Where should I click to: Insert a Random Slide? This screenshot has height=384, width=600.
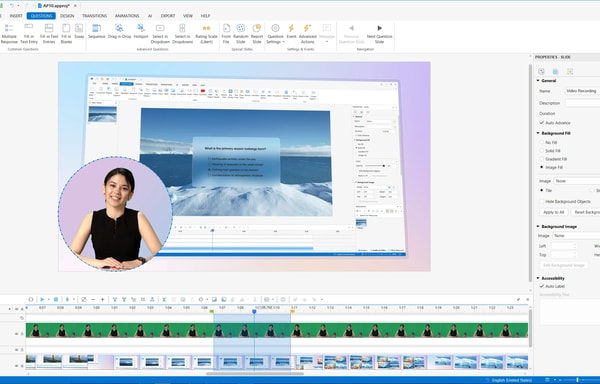pos(241,34)
